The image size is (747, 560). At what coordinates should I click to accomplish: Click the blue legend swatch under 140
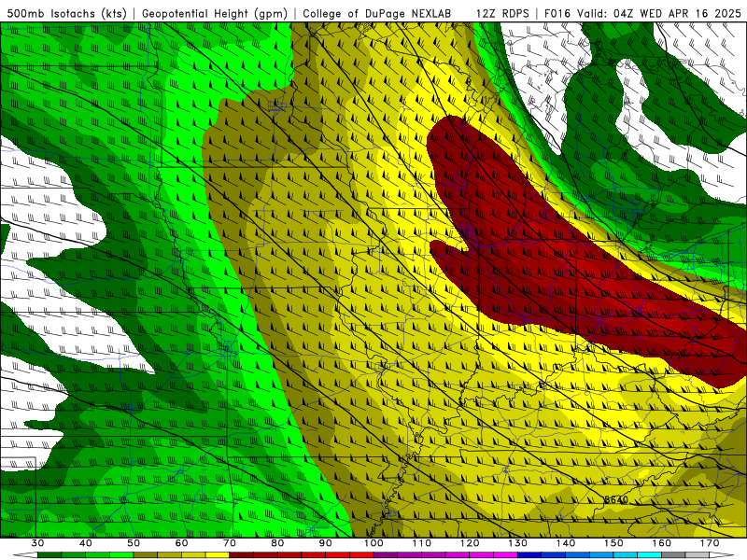pos(577,555)
